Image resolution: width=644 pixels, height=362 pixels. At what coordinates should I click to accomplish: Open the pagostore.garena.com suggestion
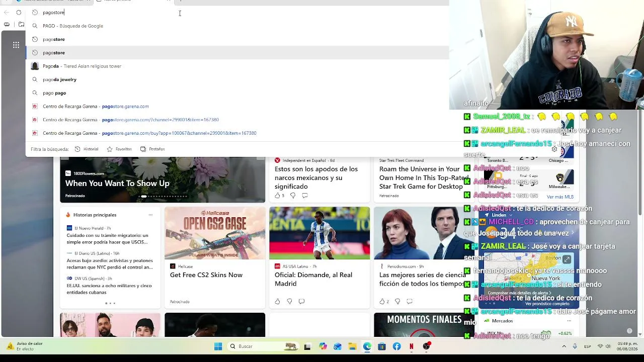pos(237,107)
